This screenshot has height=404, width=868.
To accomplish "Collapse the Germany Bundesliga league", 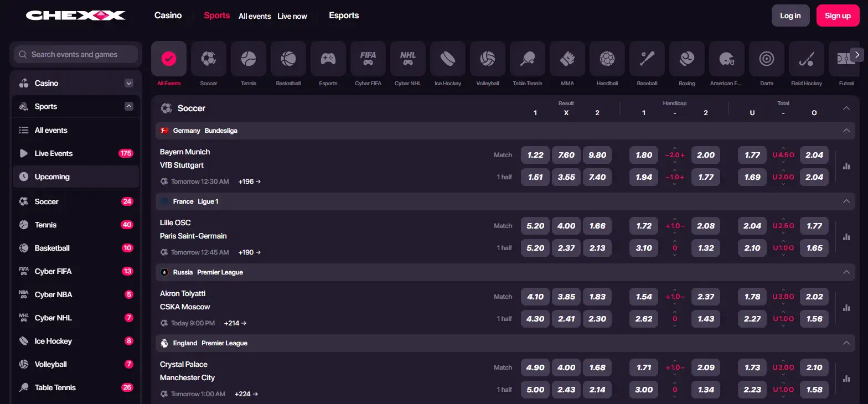I will tap(846, 131).
